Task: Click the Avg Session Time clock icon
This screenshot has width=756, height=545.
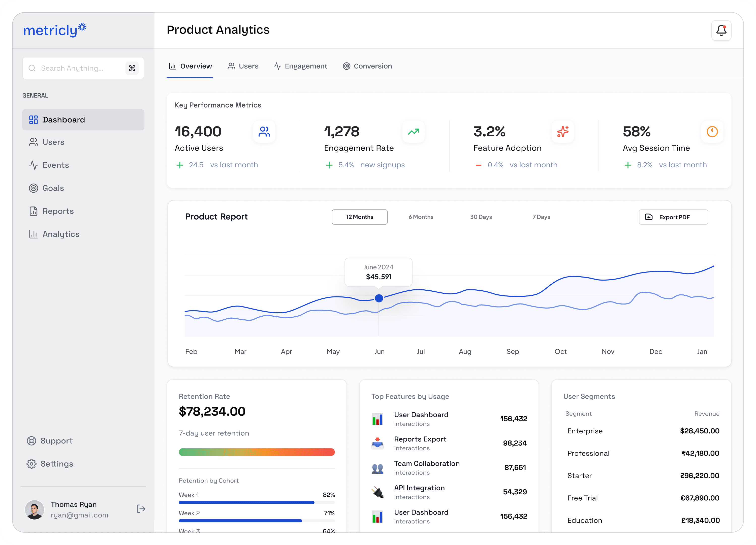Action: 712,132
